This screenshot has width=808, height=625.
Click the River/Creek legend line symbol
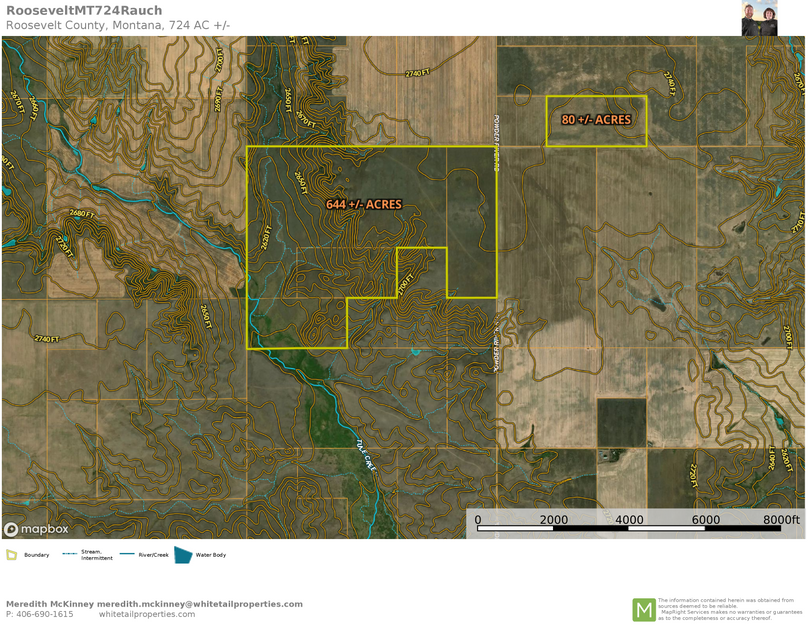[127, 554]
